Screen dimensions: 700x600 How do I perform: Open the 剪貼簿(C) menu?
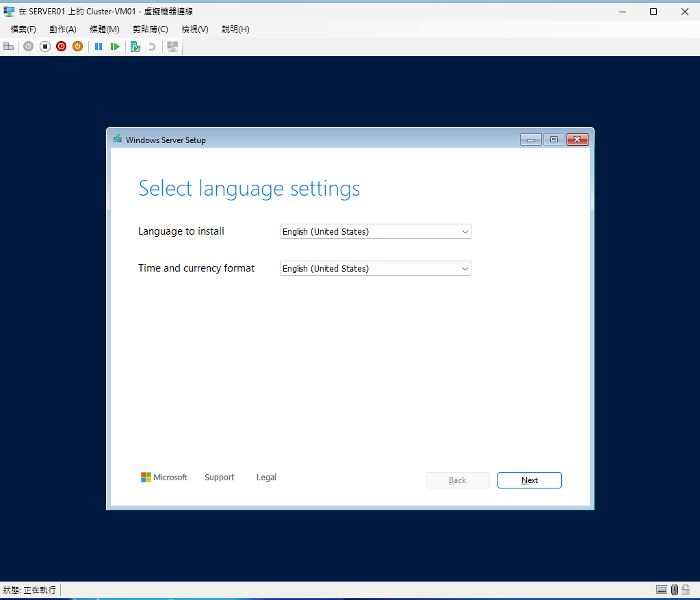point(151,29)
